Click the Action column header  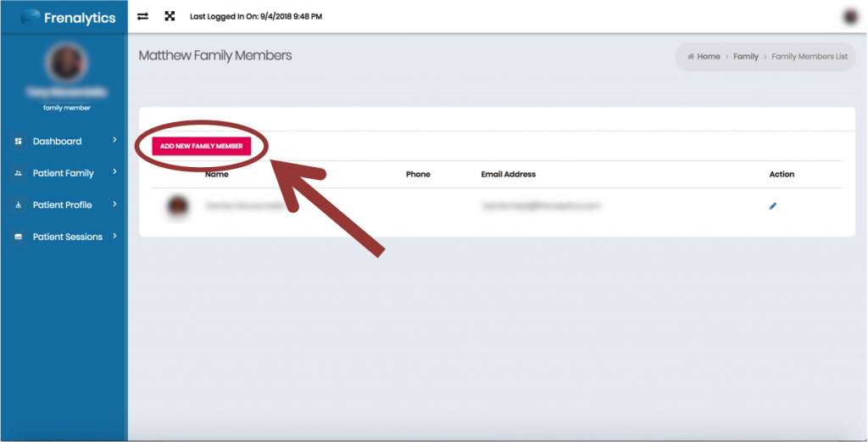tap(782, 174)
